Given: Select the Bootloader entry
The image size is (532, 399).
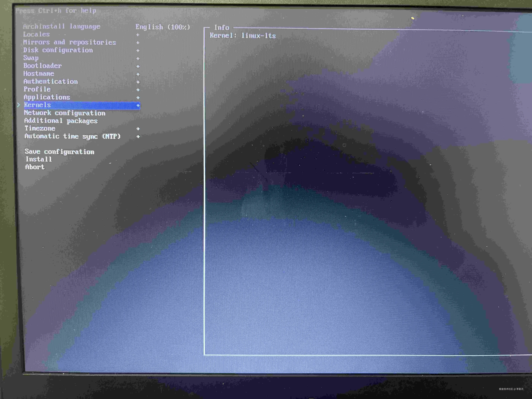Looking at the screenshot, I should [43, 66].
